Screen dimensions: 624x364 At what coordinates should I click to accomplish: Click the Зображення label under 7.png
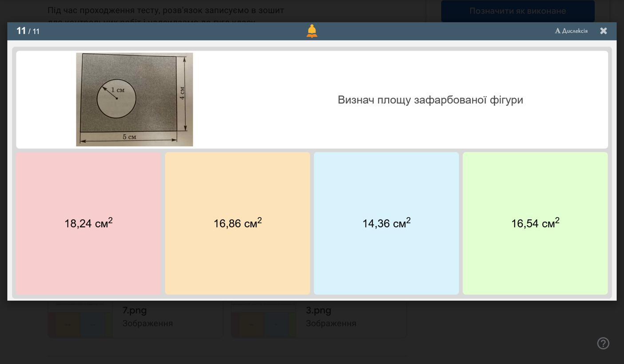pyautogui.click(x=147, y=324)
